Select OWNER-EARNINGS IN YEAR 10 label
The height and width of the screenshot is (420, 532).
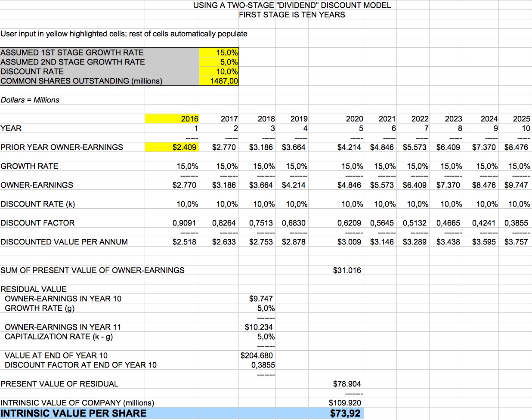63,299
